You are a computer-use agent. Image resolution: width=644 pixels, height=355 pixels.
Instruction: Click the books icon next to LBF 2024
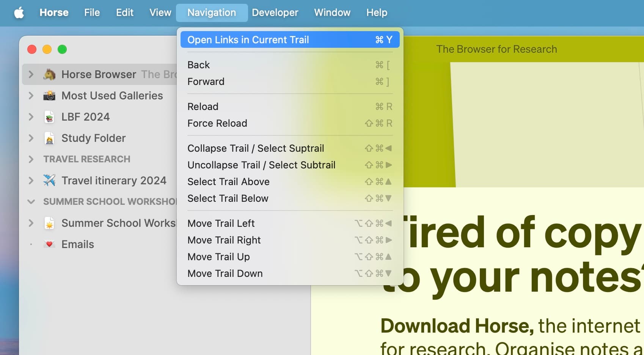[50, 117]
